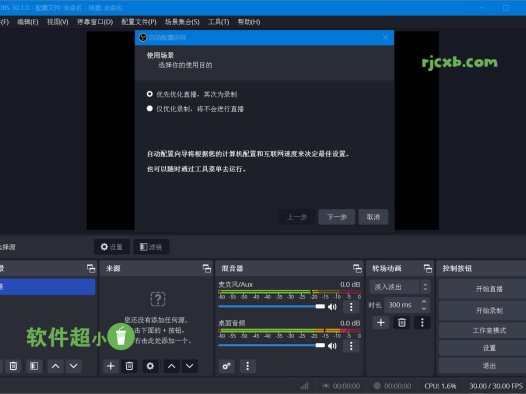Click the CPU: 1.6% status text
526x394 pixels.
coord(440,386)
